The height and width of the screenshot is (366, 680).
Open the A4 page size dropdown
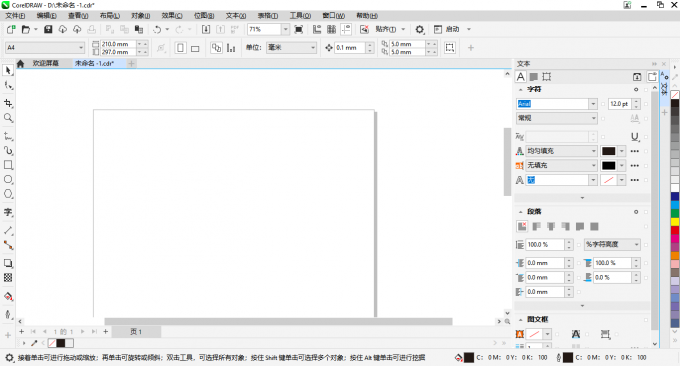[x=81, y=47]
